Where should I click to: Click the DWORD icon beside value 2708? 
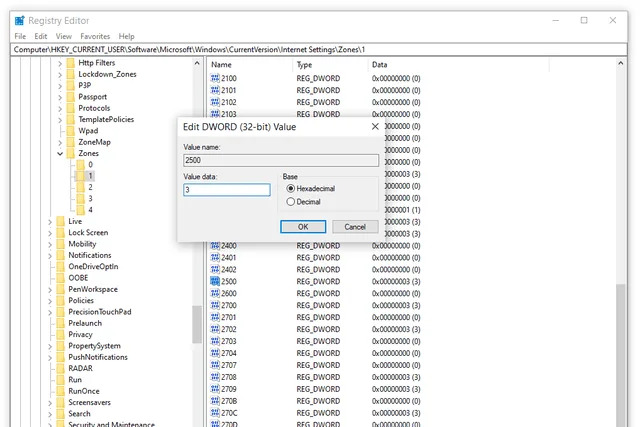pyautogui.click(x=215, y=377)
